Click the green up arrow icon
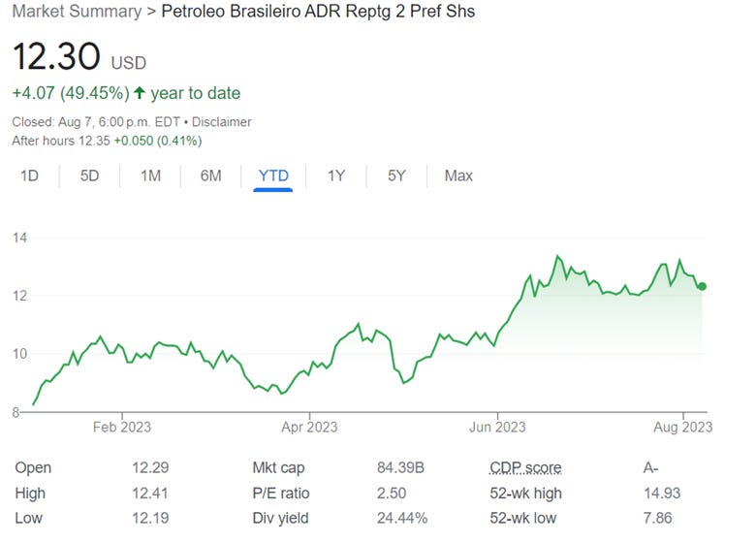 pos(140,92)
